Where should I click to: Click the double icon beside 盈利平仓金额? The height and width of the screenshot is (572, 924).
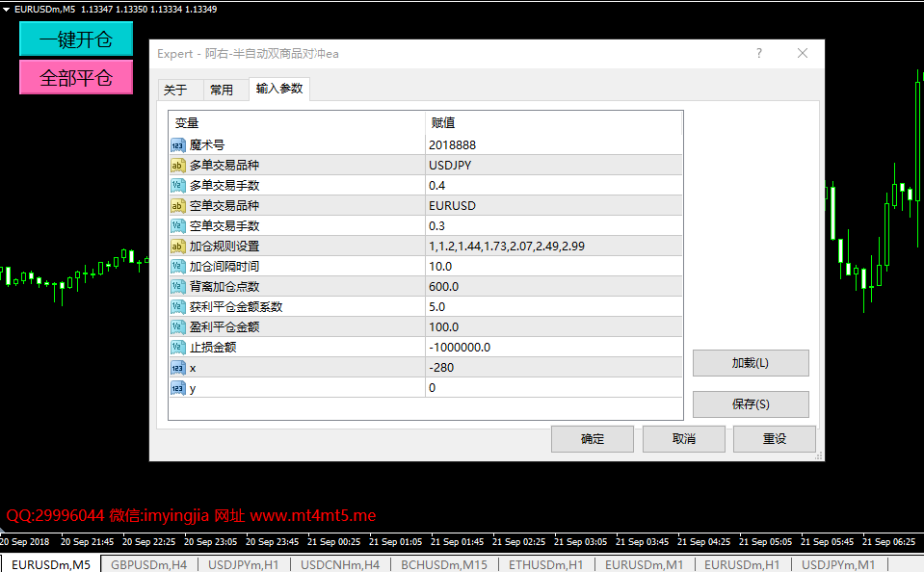pos(177,327)
